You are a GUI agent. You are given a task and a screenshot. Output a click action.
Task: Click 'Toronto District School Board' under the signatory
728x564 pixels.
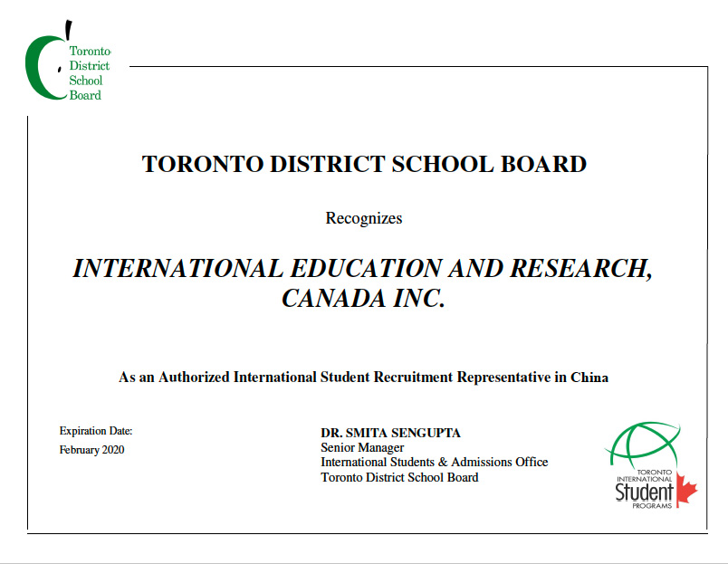coord(399,477)
